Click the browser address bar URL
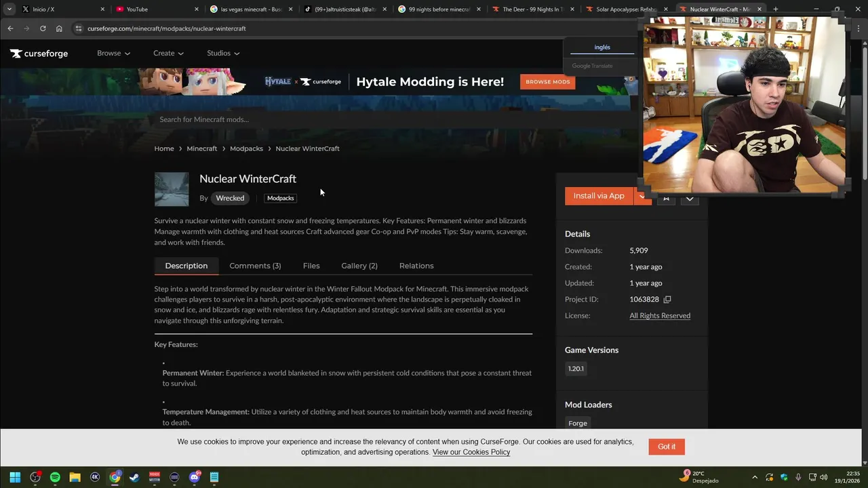Viewport: 868px width, 488px height. 166,28
